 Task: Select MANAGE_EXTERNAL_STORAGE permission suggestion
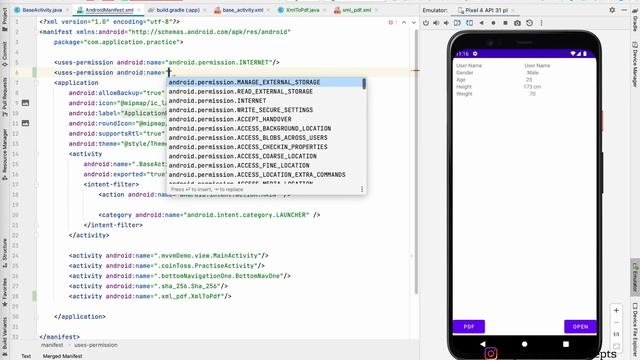tap(264, 82)
